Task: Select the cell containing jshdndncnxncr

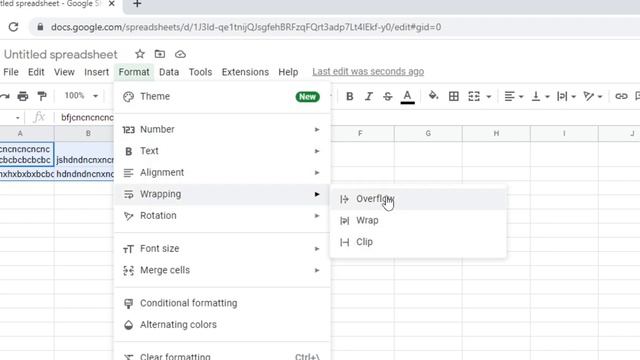Action: tap(84, 154)
